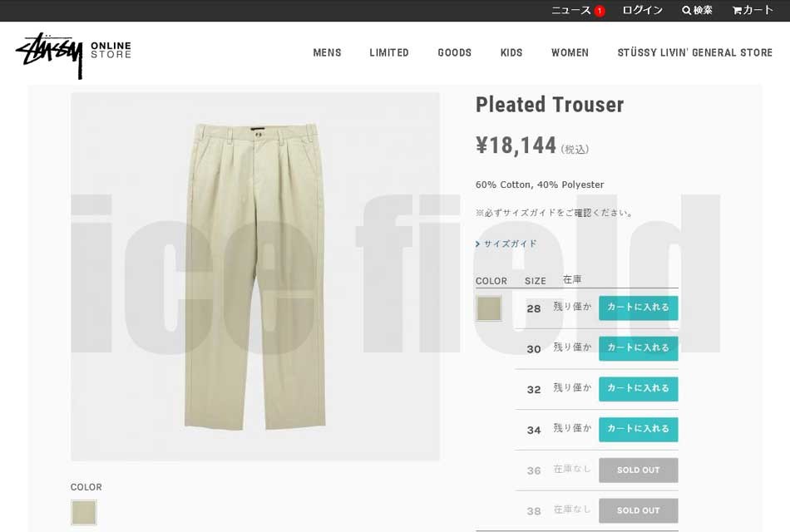Open the LIMITED menu
The image size is (790, 532).
coord(389,52)
